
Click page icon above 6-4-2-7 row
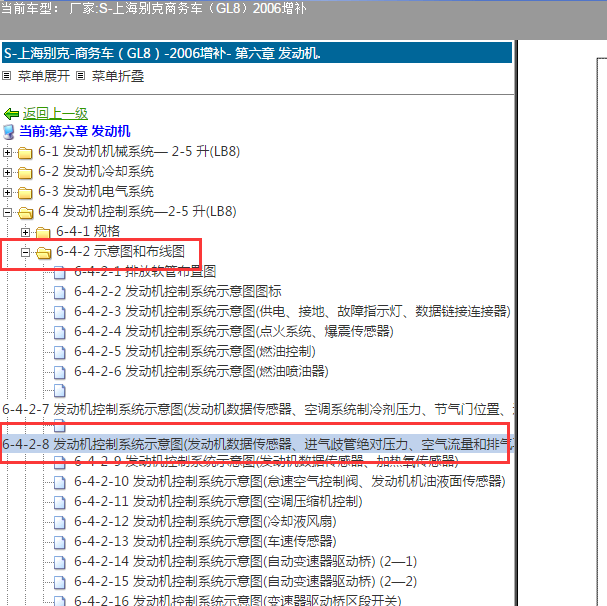(60, 391)
